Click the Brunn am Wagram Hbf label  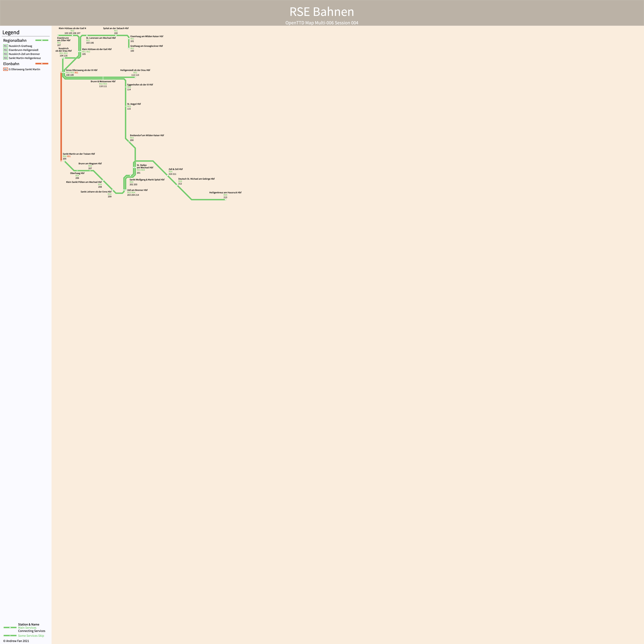tap(90, 164)
